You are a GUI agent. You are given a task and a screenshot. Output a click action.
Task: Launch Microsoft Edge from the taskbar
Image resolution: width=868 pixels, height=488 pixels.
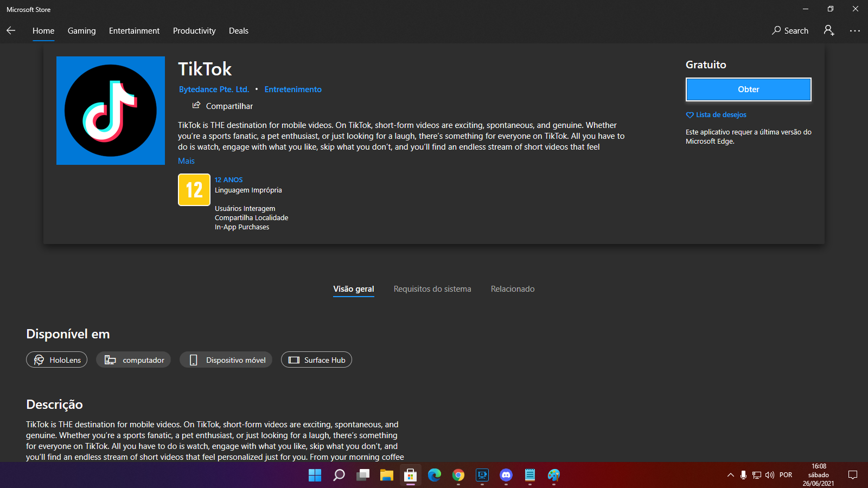tap(435, 476)
